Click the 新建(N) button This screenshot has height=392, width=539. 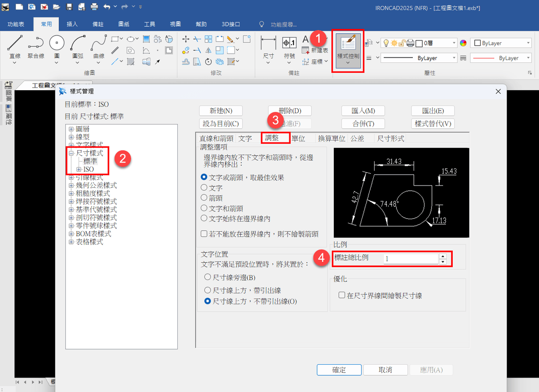221,111
